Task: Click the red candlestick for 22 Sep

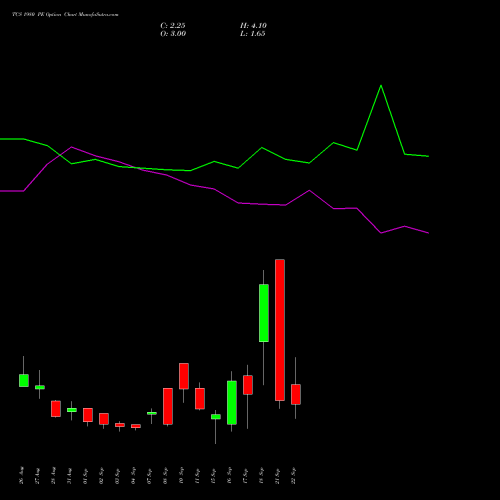Action: point(296,394)
